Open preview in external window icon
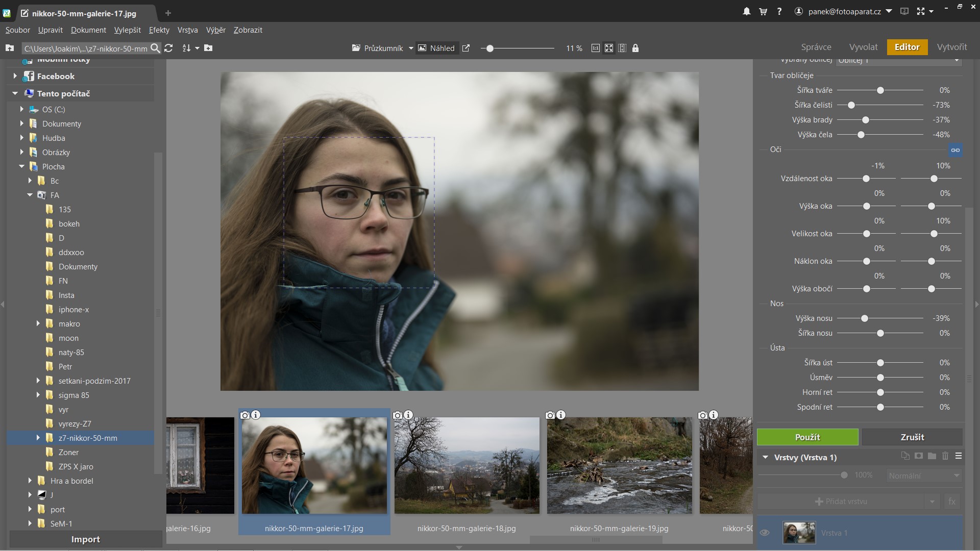This screenshot has height=551, width=980. 466,48
